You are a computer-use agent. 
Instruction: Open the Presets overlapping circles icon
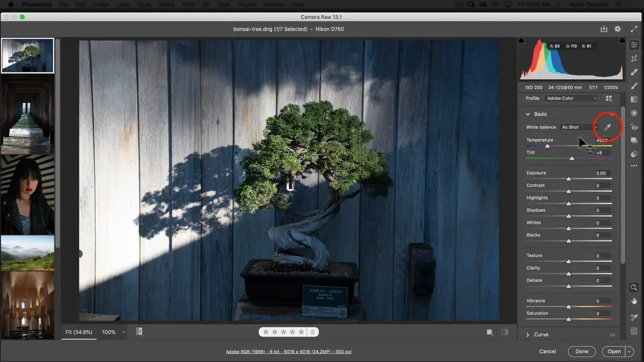[634, 154]
